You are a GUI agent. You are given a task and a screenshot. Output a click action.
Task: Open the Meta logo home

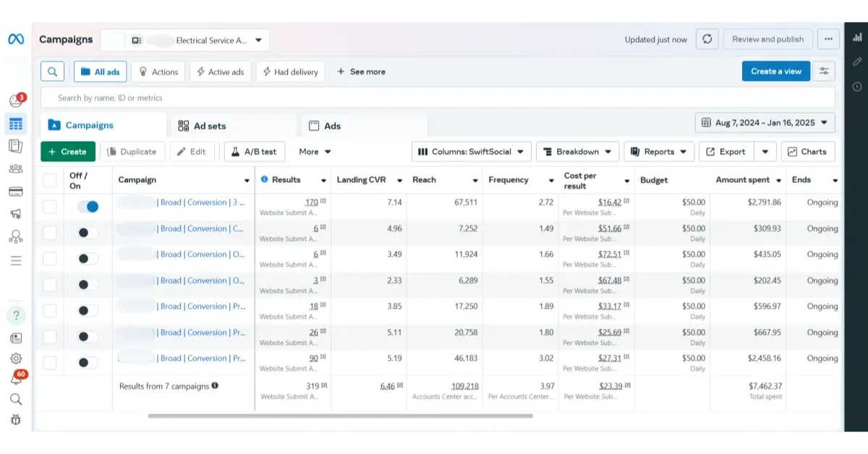16,40
